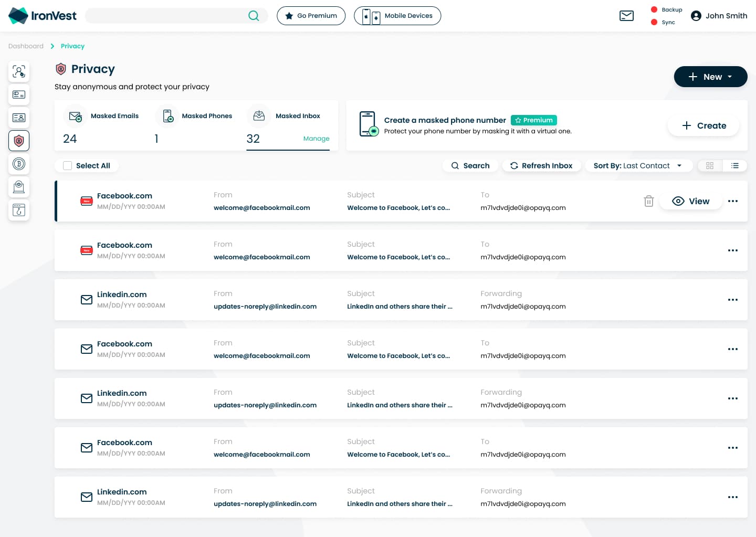Open the payment card sidebar icon
The width and height of the screenshot is (756, 537).
(19, 94)
